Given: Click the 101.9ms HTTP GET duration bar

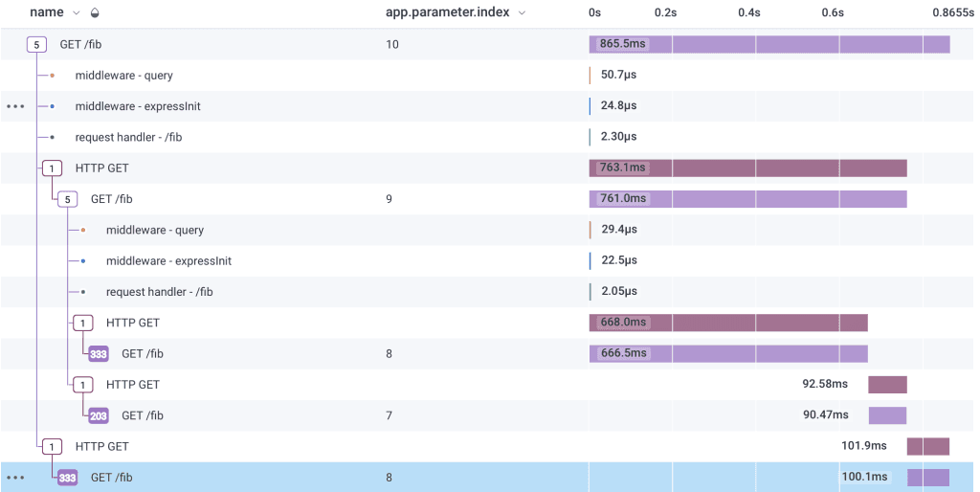Looking at the screenshot, I should point(927,446).
